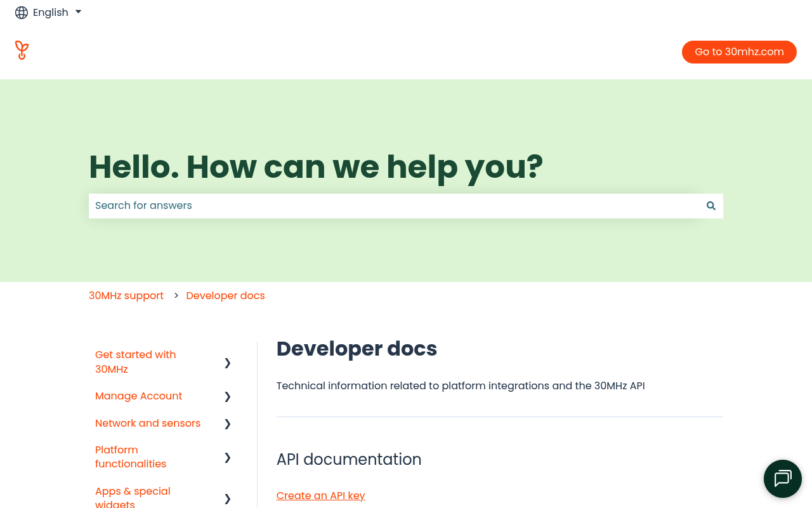Screen dimensions: 812x508
Task: Click the technical information description text
Action: click(461, 386)
